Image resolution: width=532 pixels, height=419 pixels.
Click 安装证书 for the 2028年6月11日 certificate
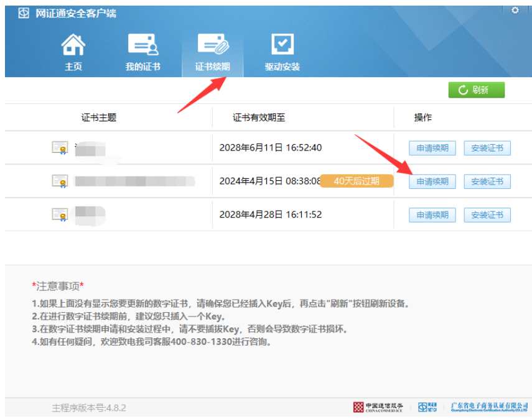coord(487,148)
